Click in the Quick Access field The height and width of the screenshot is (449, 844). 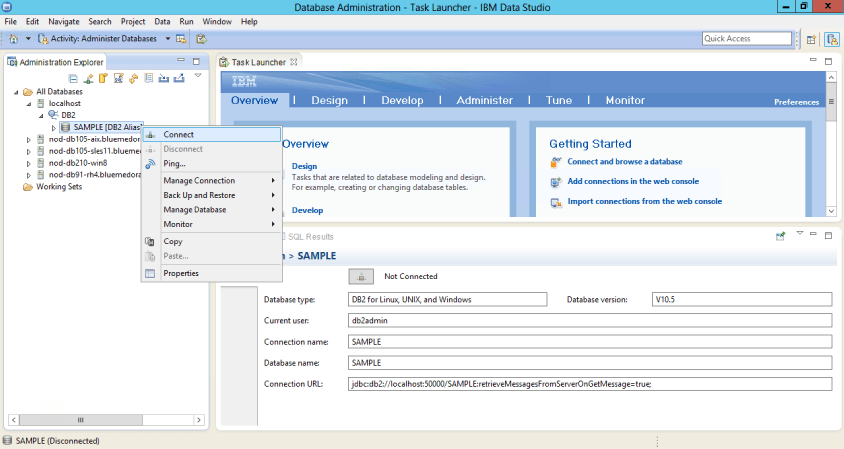(747, 38)
